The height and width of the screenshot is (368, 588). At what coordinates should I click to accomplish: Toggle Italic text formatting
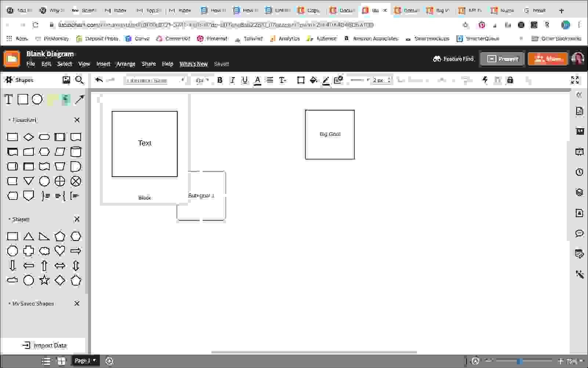[232, 80]
